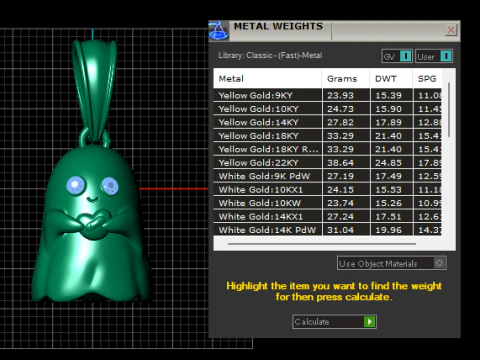Select the Yellow Gold:18KY row
The height and width of the screenshot is (360, 480).
click(327, 136)
